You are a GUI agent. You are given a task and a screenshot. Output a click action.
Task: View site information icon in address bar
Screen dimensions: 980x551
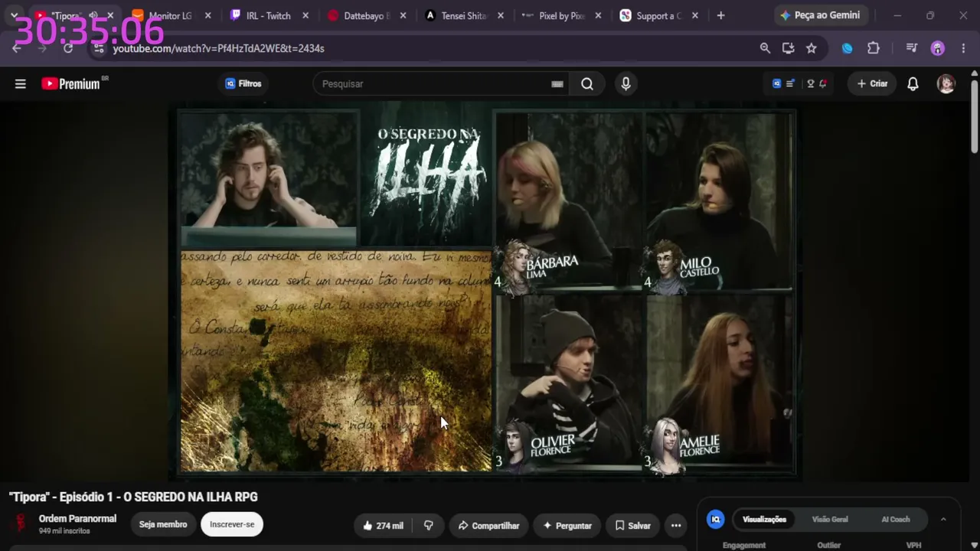97,48
